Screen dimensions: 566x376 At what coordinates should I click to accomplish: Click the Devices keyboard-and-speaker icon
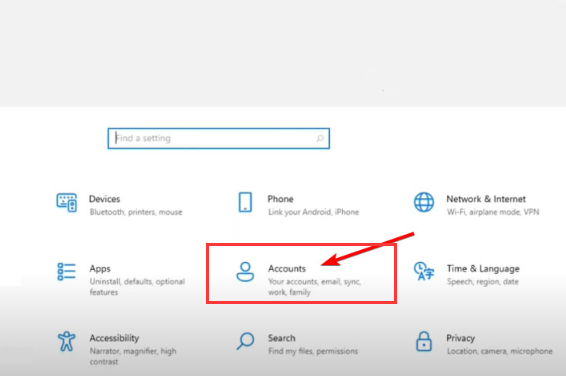[66, 202]
